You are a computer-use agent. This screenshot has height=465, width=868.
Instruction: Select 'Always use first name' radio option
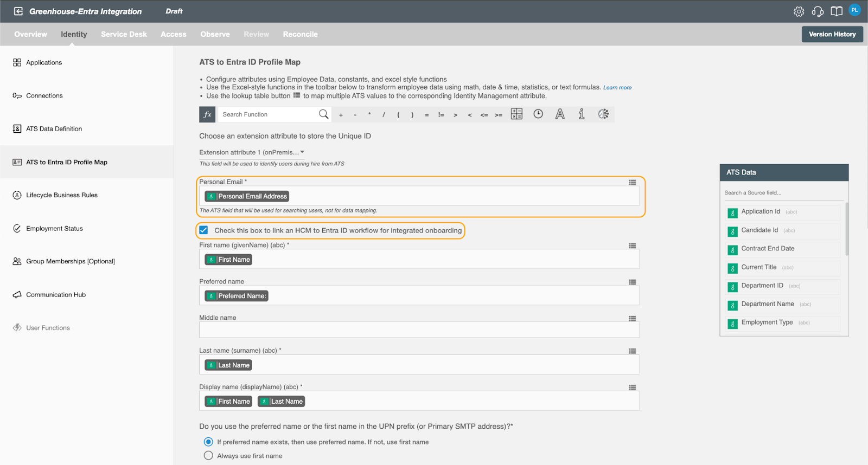[x=208, y=456]
